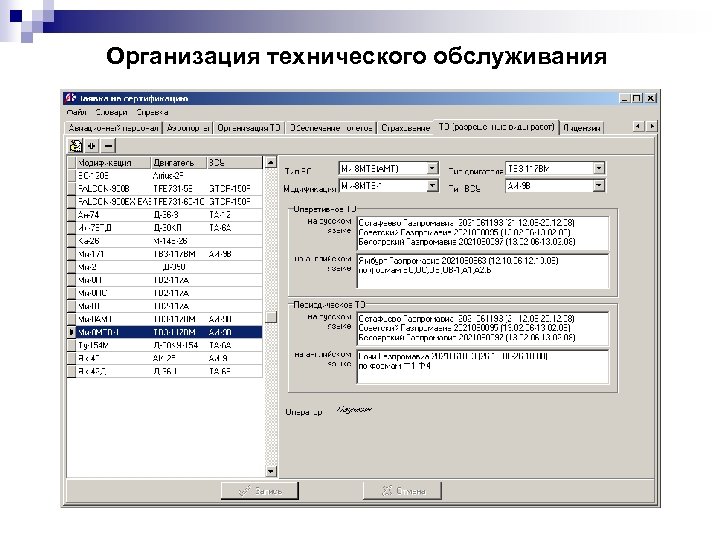Select the Ту-154М row
720x540 pixels.
(x=165, y=345)
